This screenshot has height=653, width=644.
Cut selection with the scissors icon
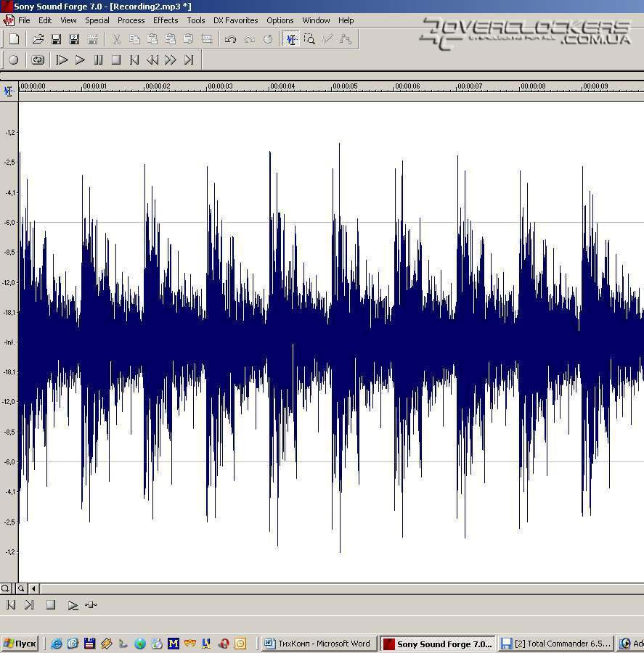coord(116,39)
